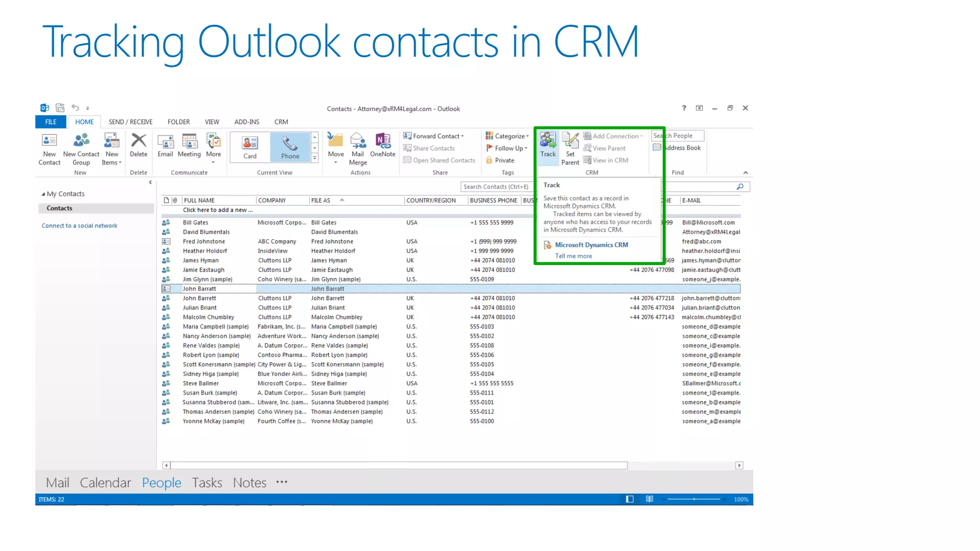Collapse the folder pane
The image size is (980, 551).
[x=150, y=182]
